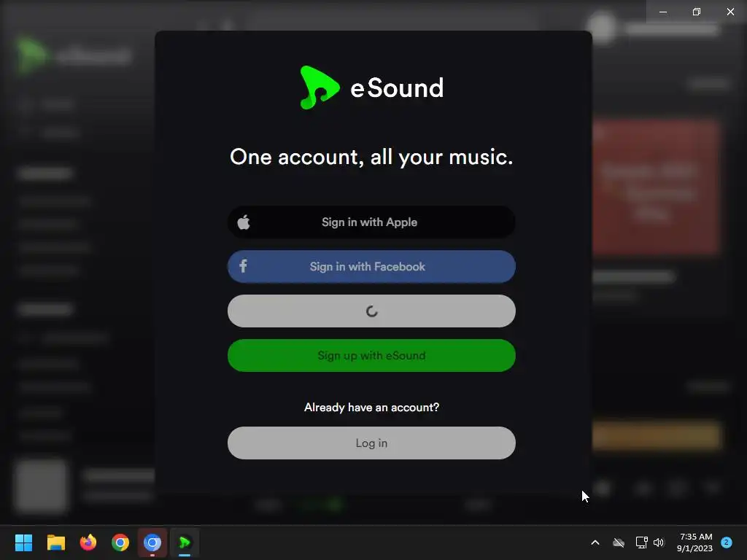Switch to the Chromium taskbar app
The width and height of the screenshot is (747, 560).
pyautogui.click(x=152, y=542)
